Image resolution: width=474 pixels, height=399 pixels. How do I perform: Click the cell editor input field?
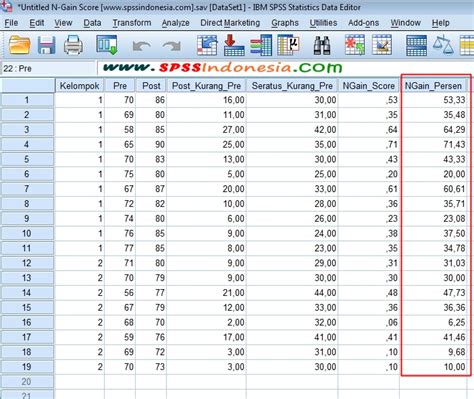click(x=285, y=68)
